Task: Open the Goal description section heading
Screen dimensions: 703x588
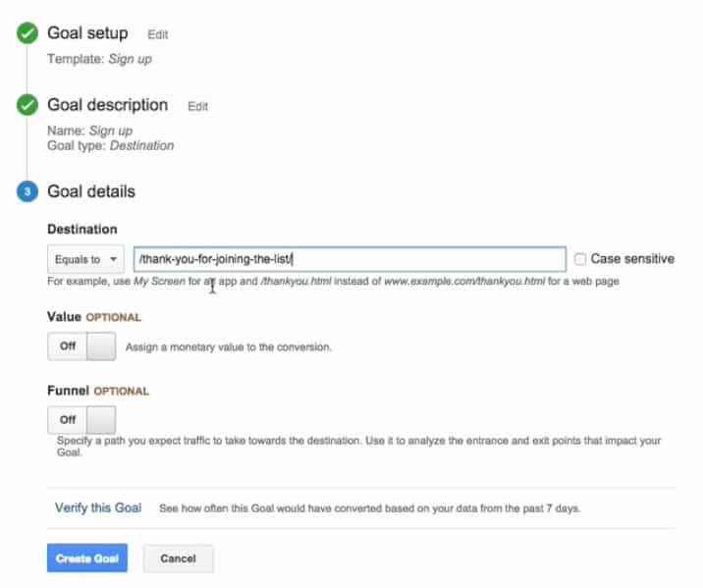Action: [107, 105]
